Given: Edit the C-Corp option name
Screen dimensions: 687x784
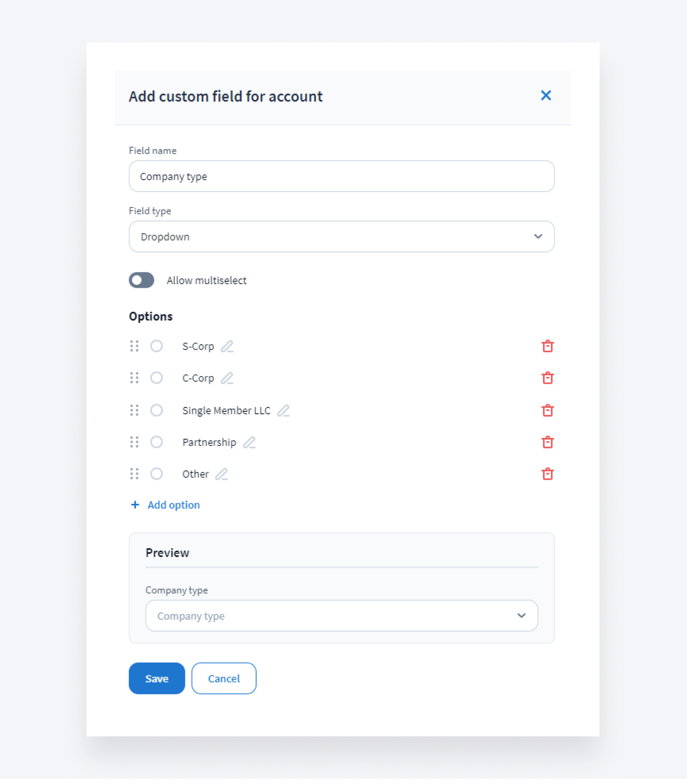Looking at the screenshot, I should click(x=227, y=378).
